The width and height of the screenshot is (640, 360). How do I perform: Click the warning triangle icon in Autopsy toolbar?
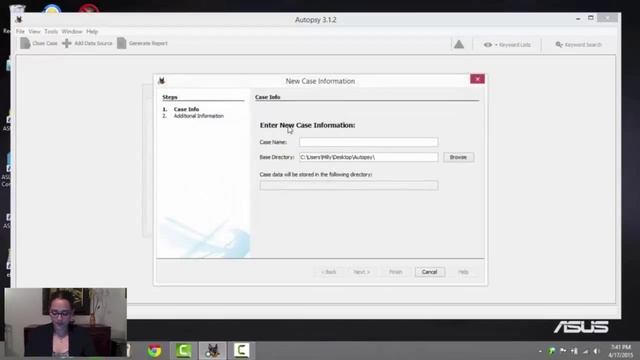[x=459, y=44]
